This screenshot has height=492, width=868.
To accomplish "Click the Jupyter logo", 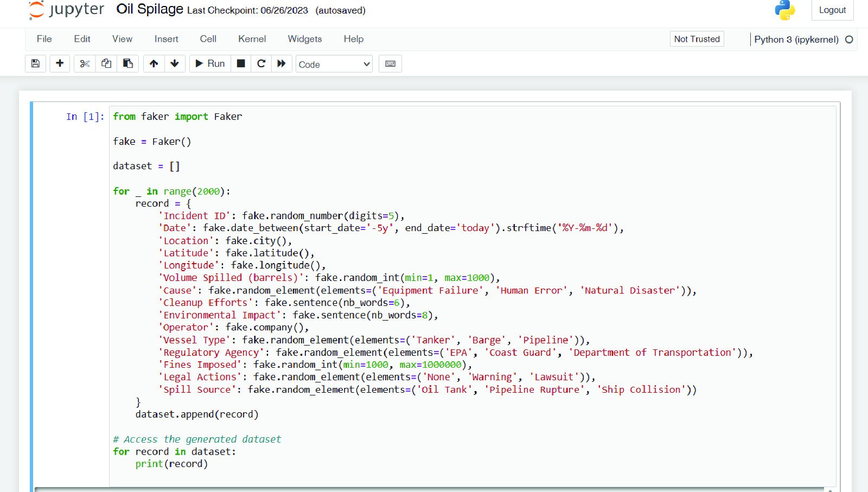I will coord(66,10).
